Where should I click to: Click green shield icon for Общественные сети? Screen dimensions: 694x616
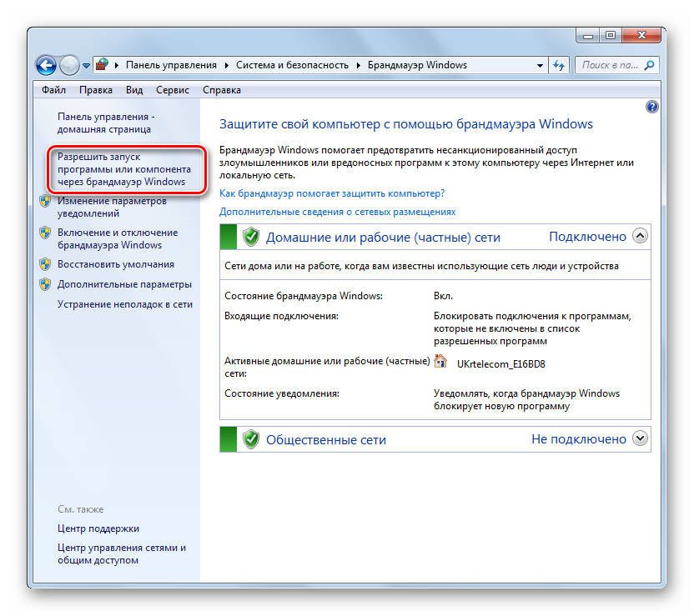tap(250, 439)
